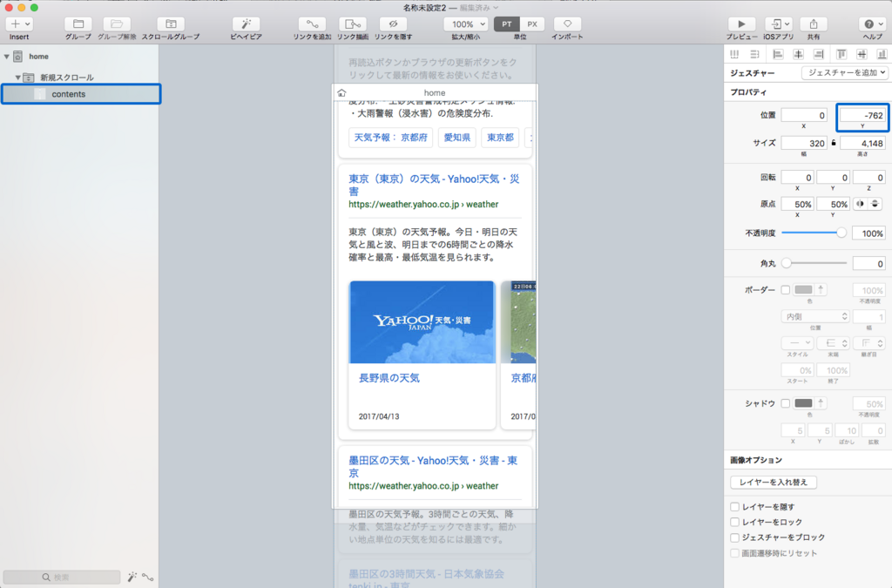The image size is (892, 588).
Task: Open the shadow color swatch
Action: (x=803, y=402)
